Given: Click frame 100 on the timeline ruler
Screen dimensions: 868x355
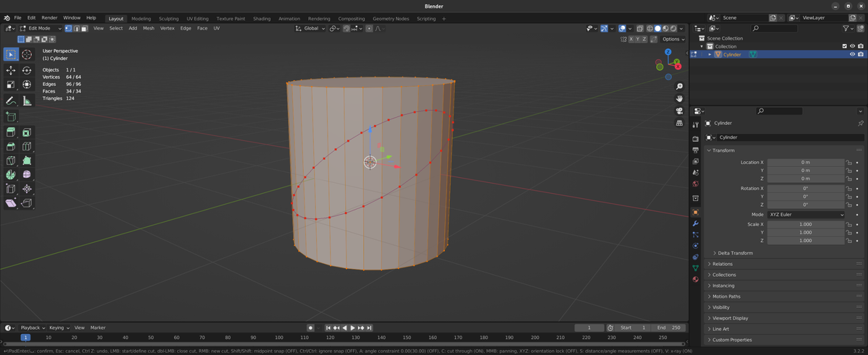Looking at the screenshot, I should click(278, 338).
